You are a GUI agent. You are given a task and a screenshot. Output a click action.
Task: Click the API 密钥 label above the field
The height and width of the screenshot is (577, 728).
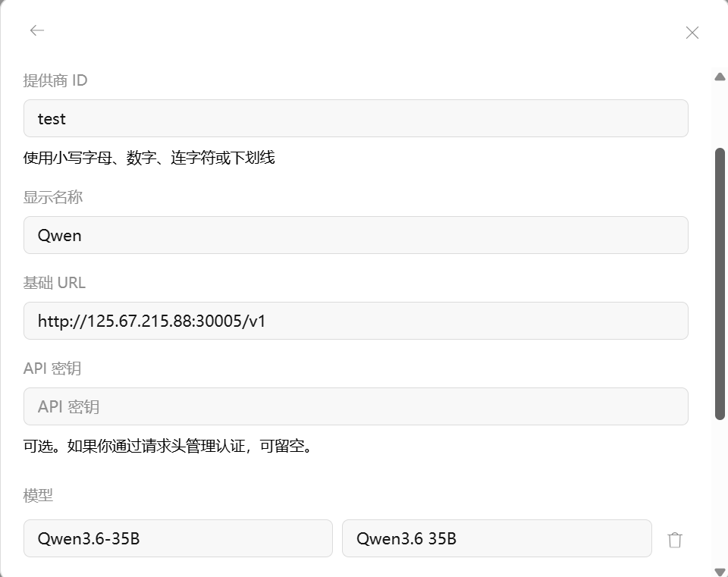(x=52, y=368)
